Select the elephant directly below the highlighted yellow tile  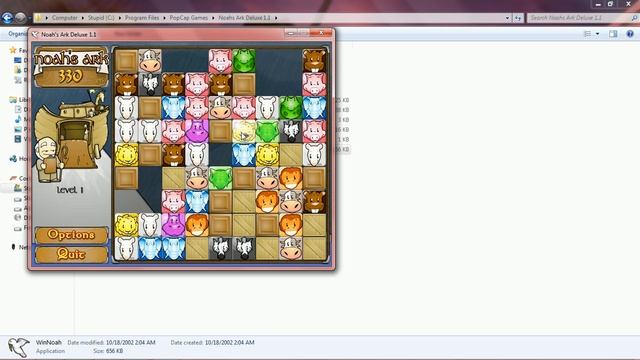(x=244, y=155)
